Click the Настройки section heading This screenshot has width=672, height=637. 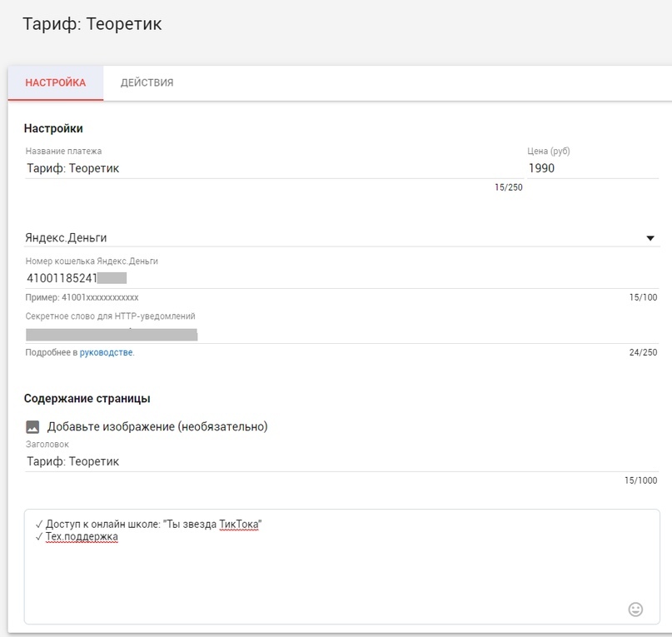[x=53, y=128]
